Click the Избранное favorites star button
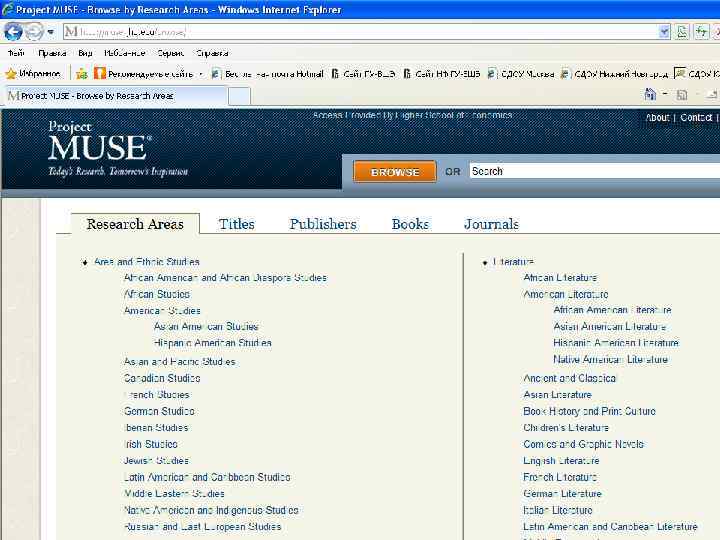The image size is (720, 540). tap(34, 73)
